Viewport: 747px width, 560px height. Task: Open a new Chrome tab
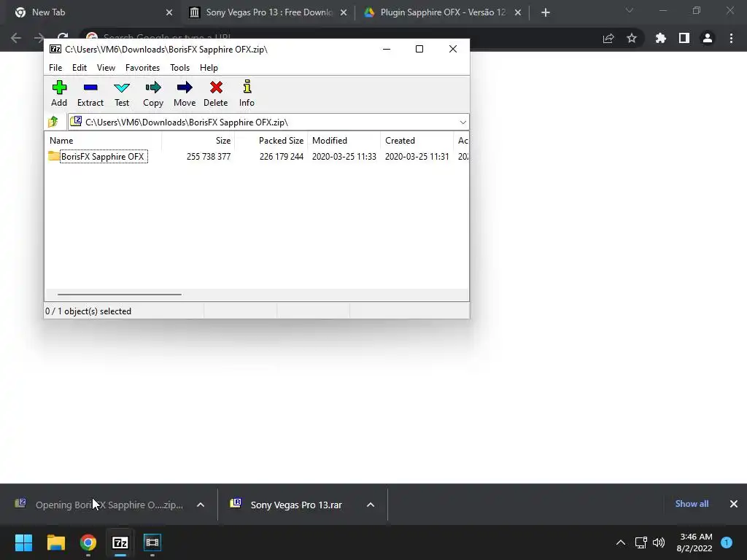point(546,13)
